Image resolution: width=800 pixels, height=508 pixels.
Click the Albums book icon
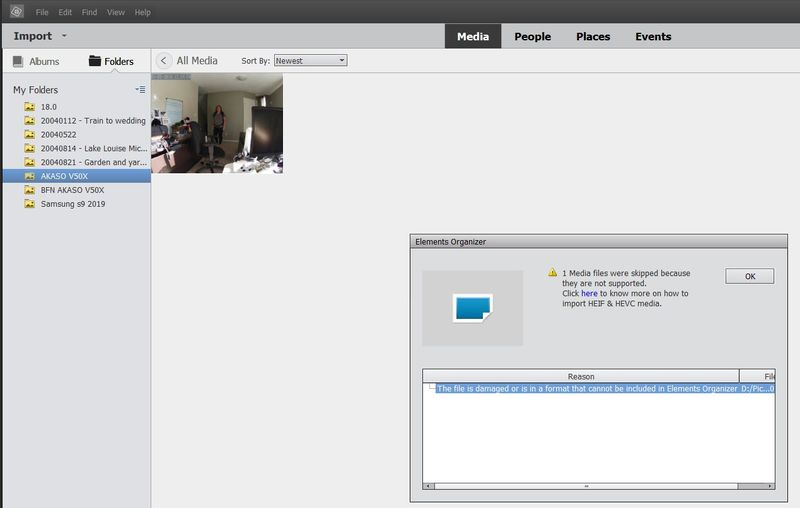point(18,62)
